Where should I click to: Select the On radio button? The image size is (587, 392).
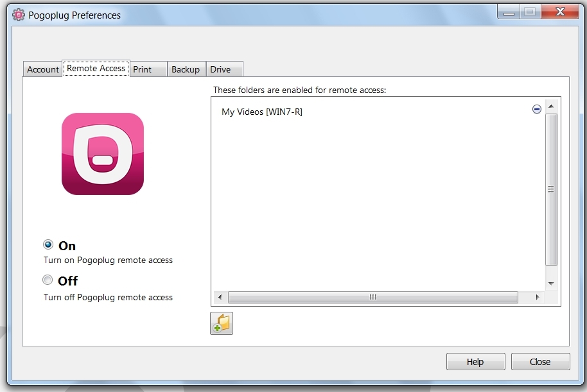click(x=48, y=244)
